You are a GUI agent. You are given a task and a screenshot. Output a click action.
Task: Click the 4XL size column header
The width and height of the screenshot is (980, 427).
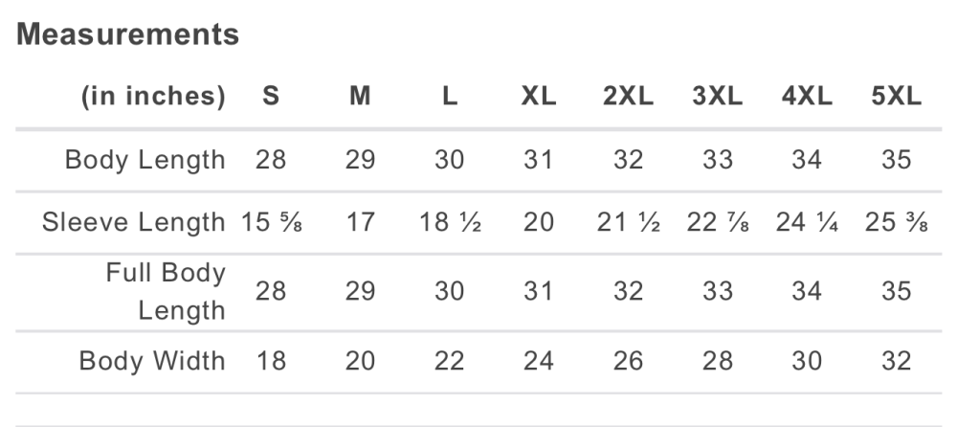(807, 97)
